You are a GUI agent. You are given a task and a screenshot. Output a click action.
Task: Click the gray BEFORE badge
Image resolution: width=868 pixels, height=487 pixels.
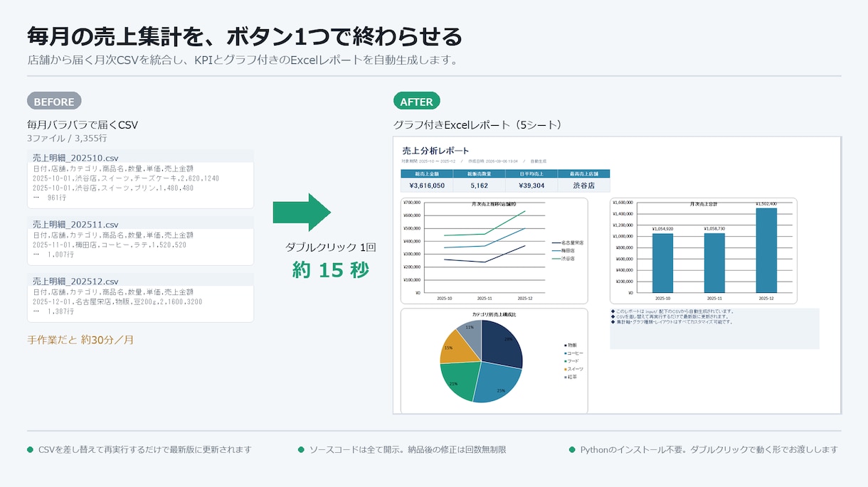click(x=54, y=102)
